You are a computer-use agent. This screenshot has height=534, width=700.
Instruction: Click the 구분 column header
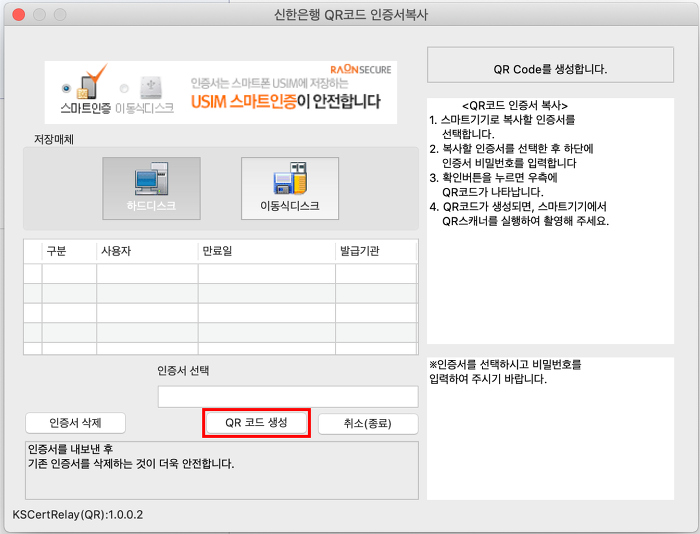(x=69, y=251)
